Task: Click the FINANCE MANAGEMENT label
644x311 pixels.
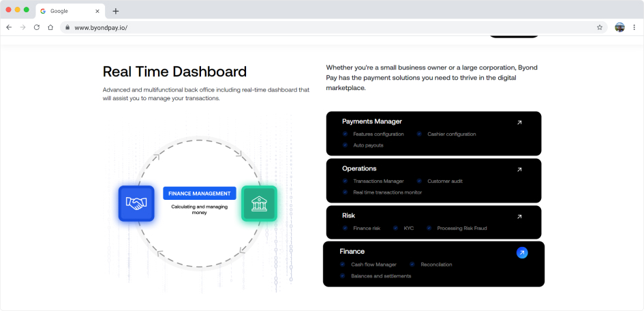Action: click(x=200, y=193)
